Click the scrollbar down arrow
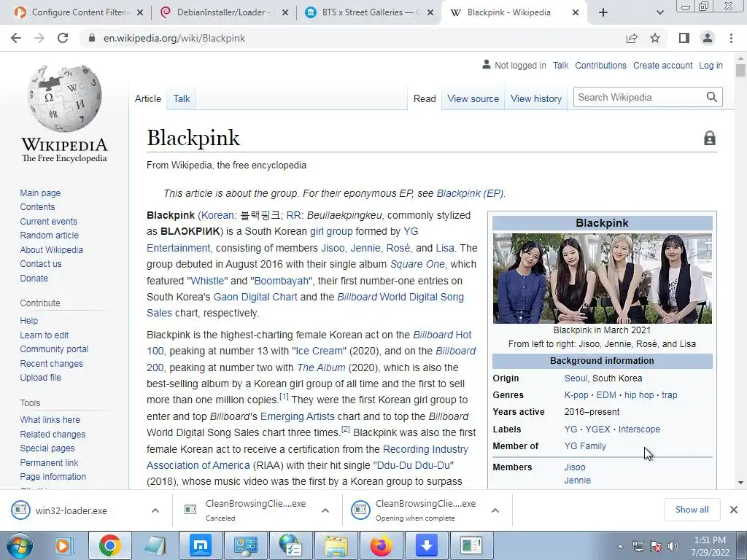Viewport: 747px width, 560px height. [x=740, y=483]
